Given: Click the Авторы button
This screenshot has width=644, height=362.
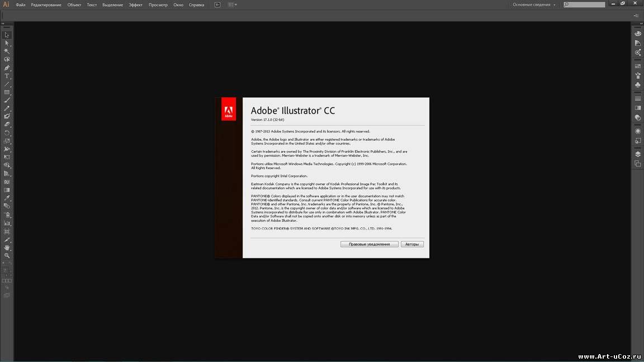Looking at the screenshot, I should [x=412, y=244].
